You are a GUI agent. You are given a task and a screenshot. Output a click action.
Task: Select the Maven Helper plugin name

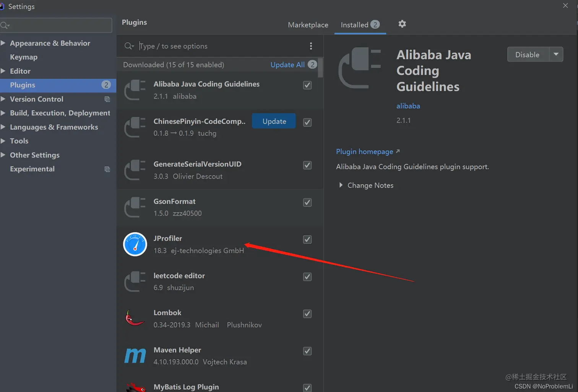click(x=177, y=350)
